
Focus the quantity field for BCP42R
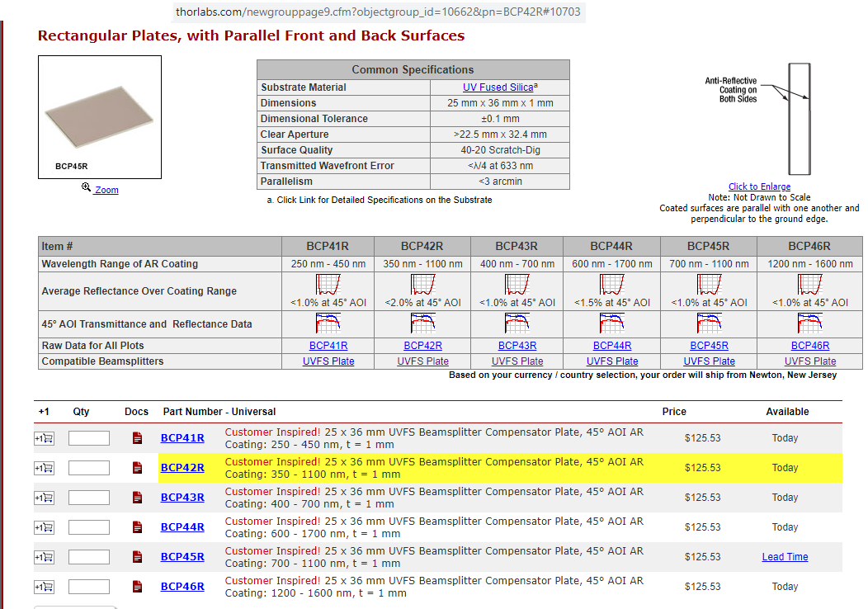pyautogui.click(x=89, y=469)
